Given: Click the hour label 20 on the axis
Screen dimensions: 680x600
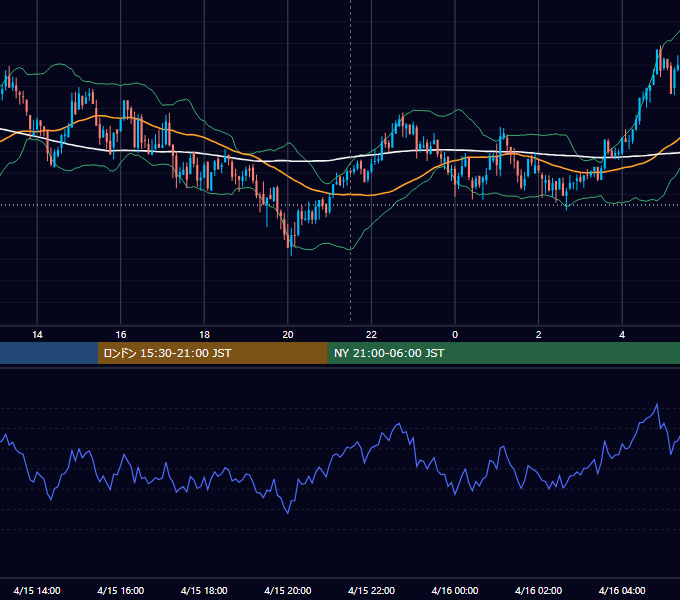Looking at the screenshot, I should tap(288, 335).
